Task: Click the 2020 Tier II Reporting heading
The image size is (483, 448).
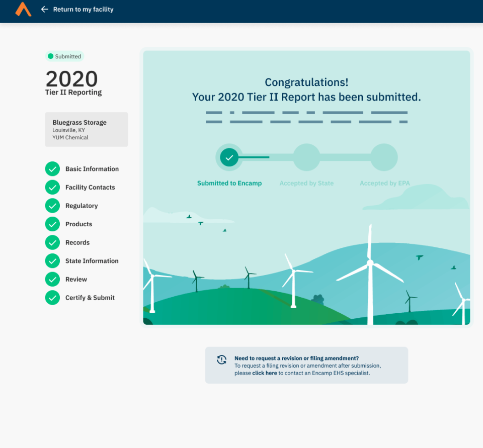Action: point(72,83)
